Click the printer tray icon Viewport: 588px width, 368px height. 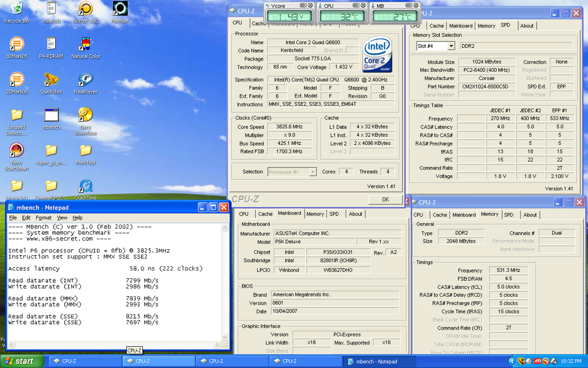554,361
